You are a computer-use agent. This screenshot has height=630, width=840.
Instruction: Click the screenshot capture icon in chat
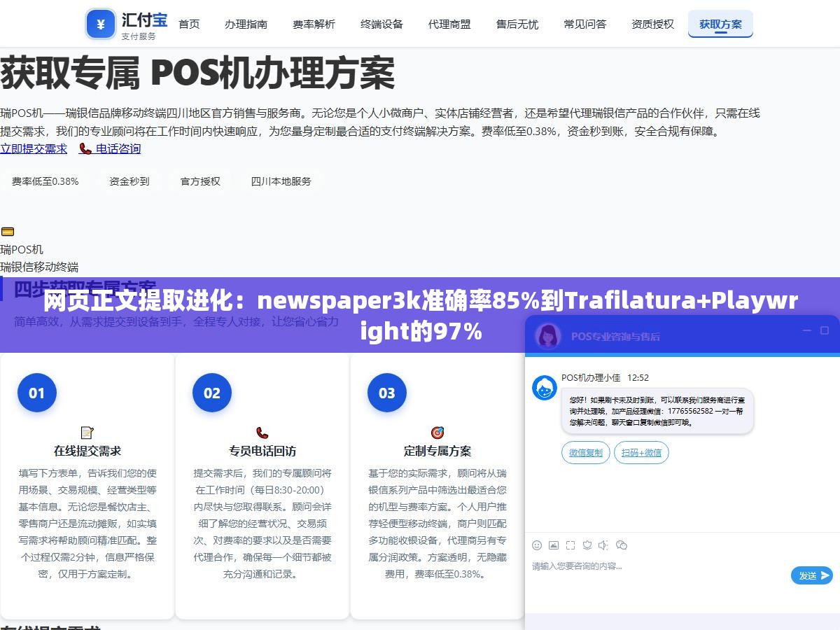(570, 545)
